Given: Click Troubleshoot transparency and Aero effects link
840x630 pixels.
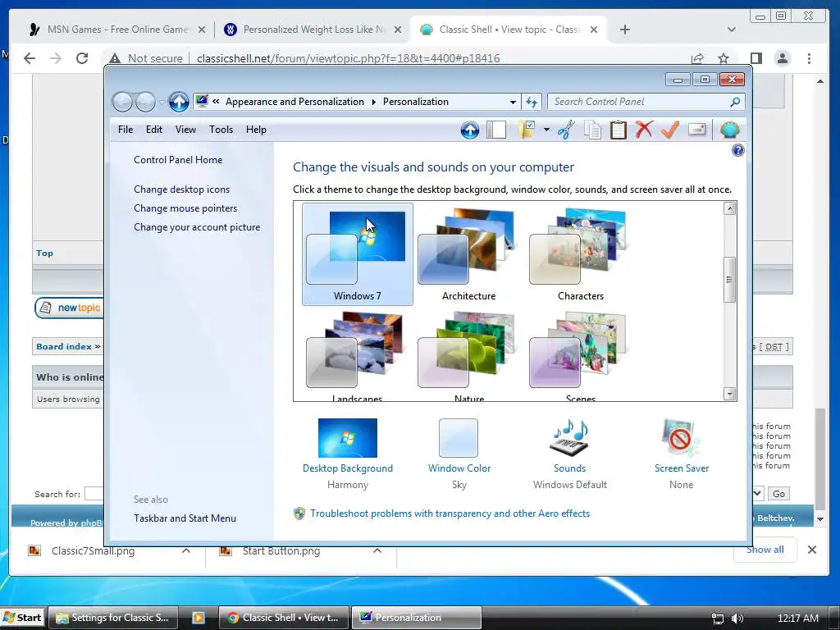Looking at the screenshot, I should (x=450, y=514).
